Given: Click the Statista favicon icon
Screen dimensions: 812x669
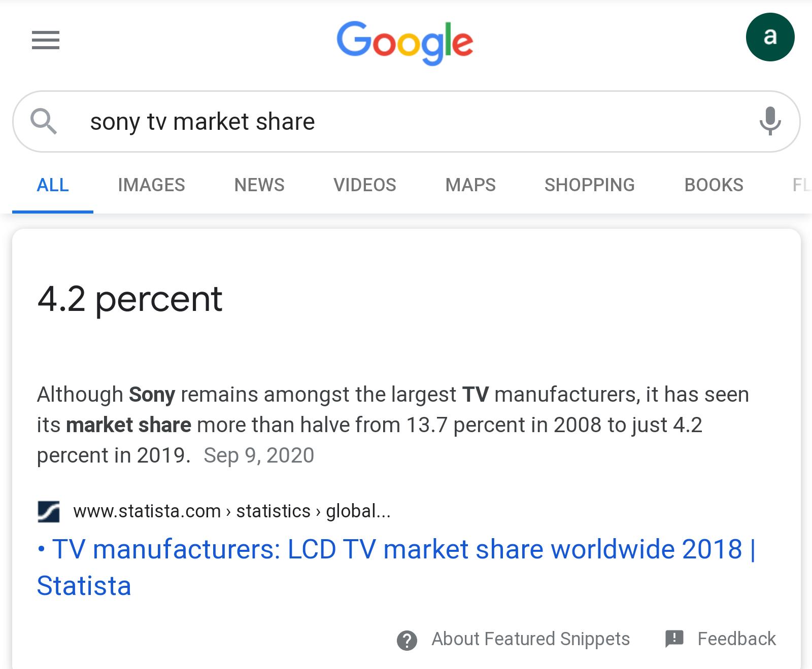Looking at the screenshot, I should coord(49,511).
